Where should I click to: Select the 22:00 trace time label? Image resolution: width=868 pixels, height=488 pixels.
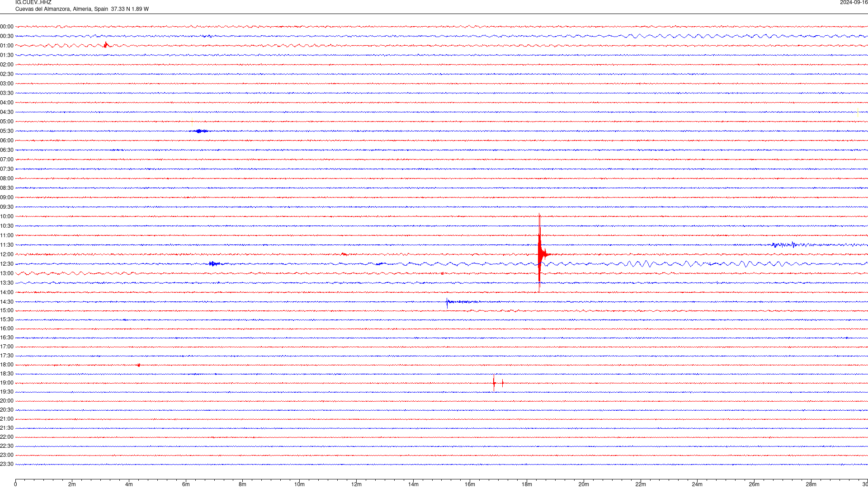(x=7, y=437)
